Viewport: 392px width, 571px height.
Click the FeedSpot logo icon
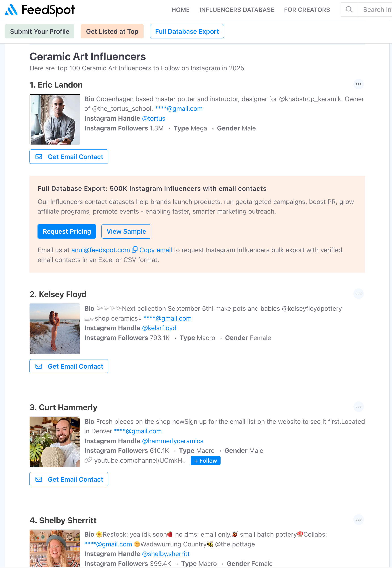pyautogui.click(x=11, y=10)
